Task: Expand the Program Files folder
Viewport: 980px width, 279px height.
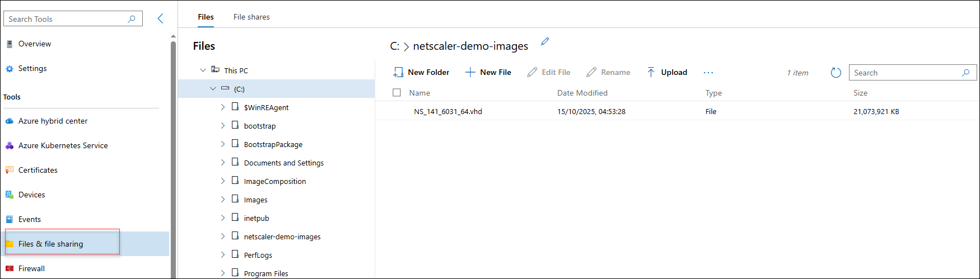Action: tap(223, 273)
